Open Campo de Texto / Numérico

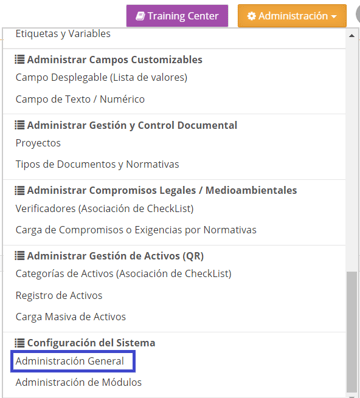[80, 99]
